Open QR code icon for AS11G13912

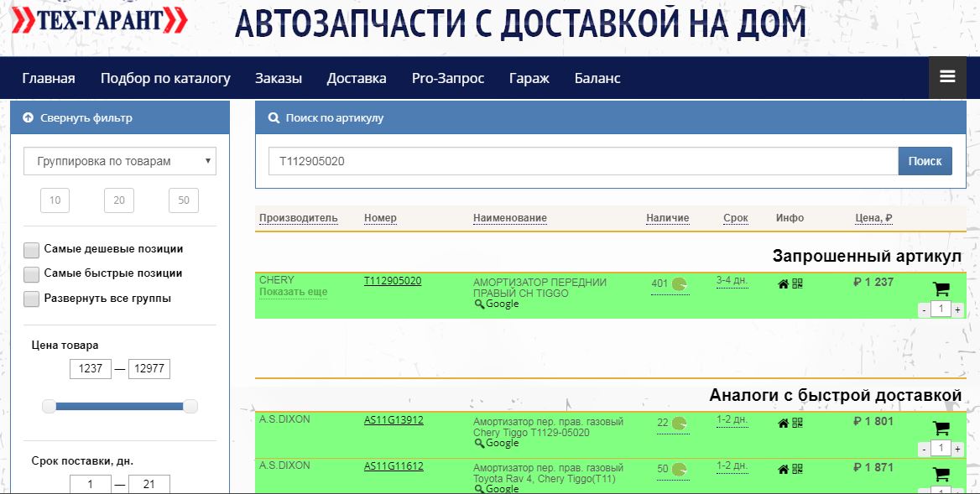pos(797,423)
